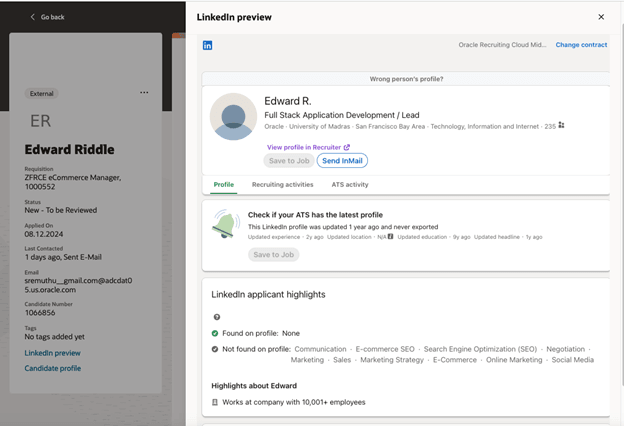The height and width of the screenshot is (426, 624).
Task: Open Candidate profile link
Action: click(x=53, y=369)
